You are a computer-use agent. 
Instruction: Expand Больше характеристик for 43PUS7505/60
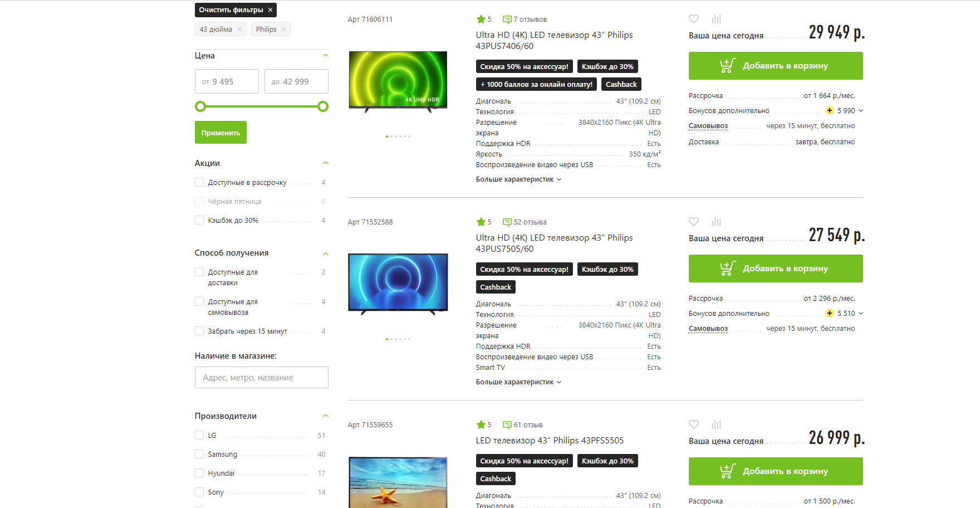pyautogui.click(x=518, y=382)
